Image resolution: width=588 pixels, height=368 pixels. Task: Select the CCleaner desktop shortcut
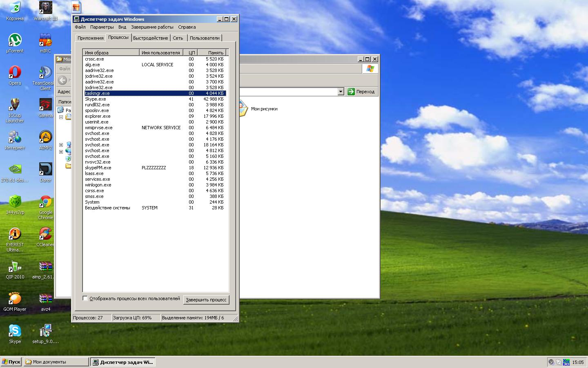[x=46, y=235]
